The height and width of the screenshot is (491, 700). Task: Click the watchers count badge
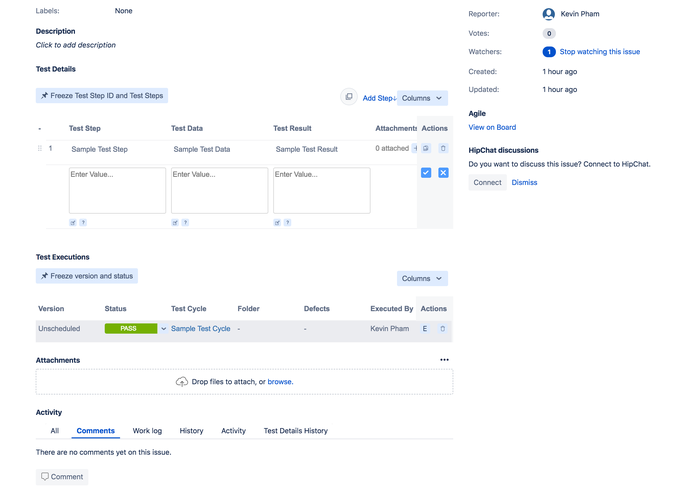(x=549, y=52)
